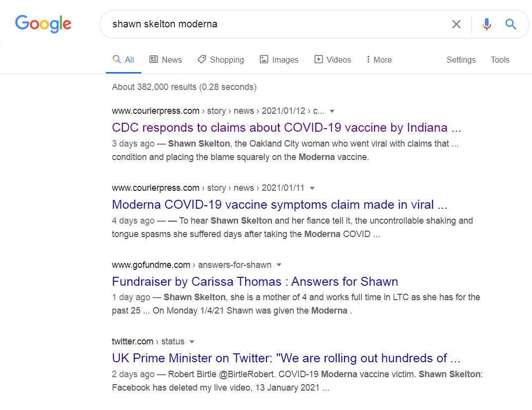Switch to the Images tab
532x410 pixels.
click(x=279, y=60)
